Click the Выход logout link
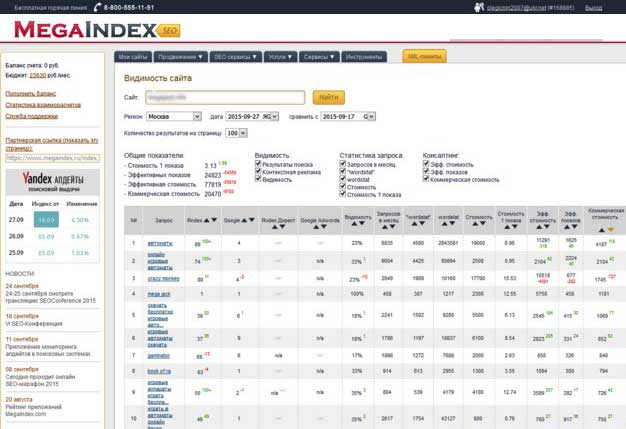Screen dimensions: 626x429 point(594,8)
